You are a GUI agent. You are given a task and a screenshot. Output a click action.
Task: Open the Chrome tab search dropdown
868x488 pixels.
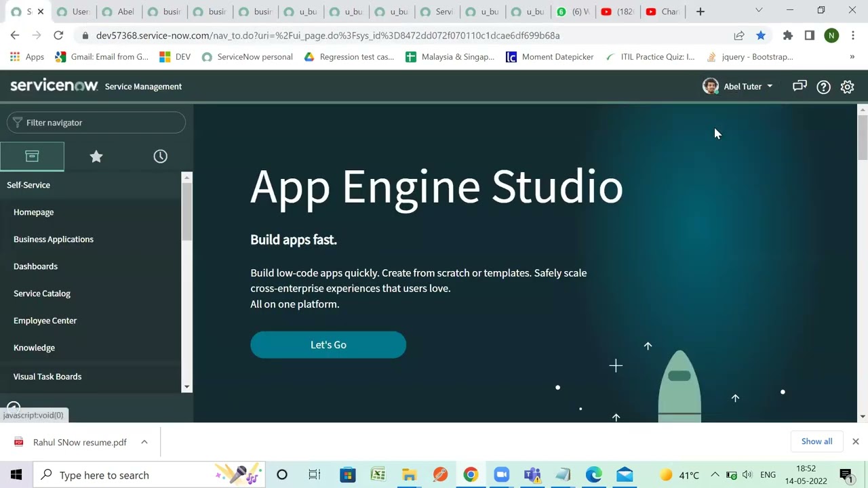tap(759, 11)
